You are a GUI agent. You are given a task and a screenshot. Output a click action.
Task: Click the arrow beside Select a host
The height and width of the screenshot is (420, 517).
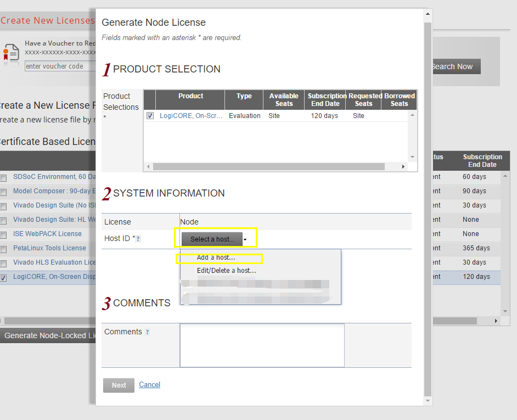pyautogui.click(x=246, y=239)
